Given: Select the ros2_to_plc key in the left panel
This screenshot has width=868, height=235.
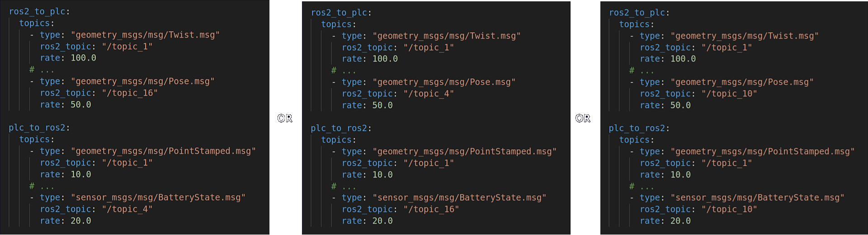Looking at the screenshot, I should tap(37, 12).
